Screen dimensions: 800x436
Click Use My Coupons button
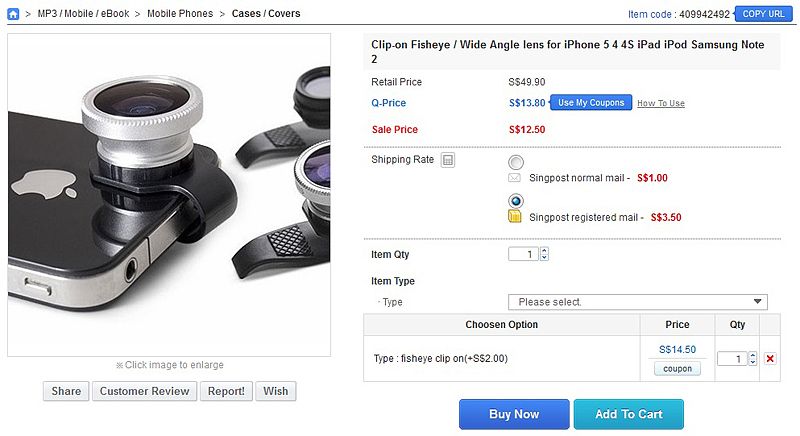tap(591, 103)
